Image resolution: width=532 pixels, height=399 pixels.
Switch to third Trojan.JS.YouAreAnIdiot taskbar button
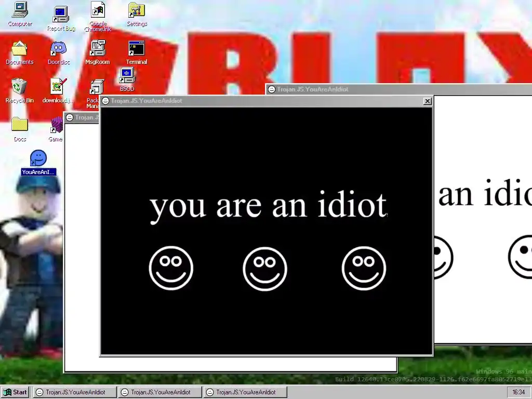click(x=245, y=392)
